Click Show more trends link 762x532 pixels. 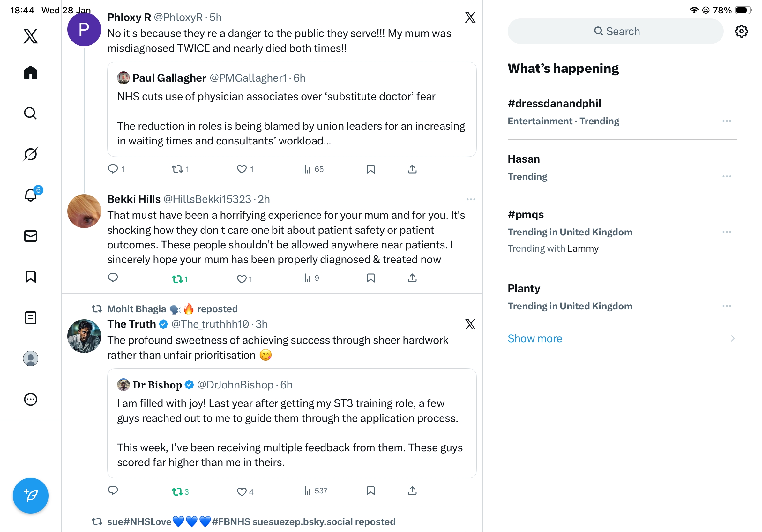pyautogui.click(x=535, y=338)
